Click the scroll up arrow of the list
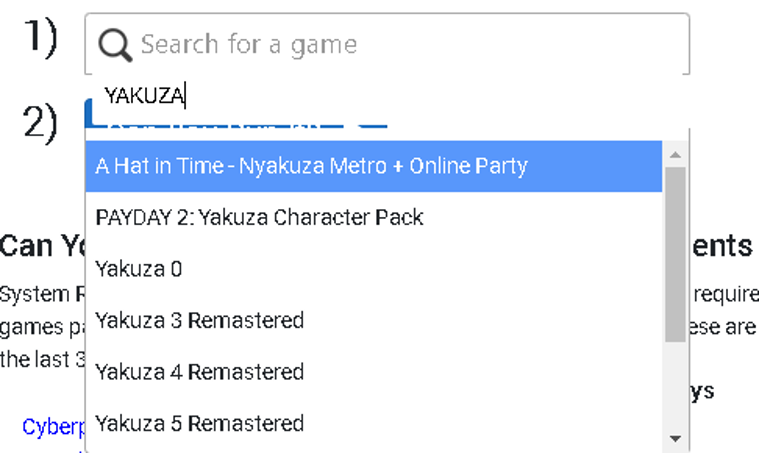Image resolution: width=760 pixels, height=454 pixels. point(675,155)
